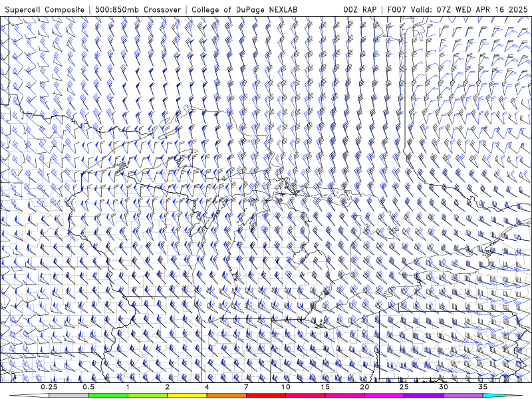Image resolution: width=532 pixels, height=399 pixels.
Task: Click the 15 color scale label
Action: point(325,387)
